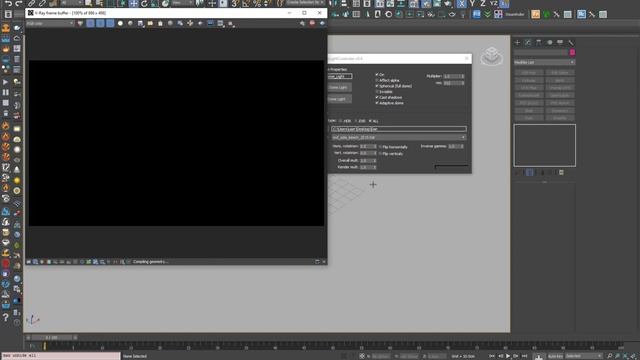
Task: Click the green double-chevron icon in top toolbar
Action: click(x=487, y=14)
